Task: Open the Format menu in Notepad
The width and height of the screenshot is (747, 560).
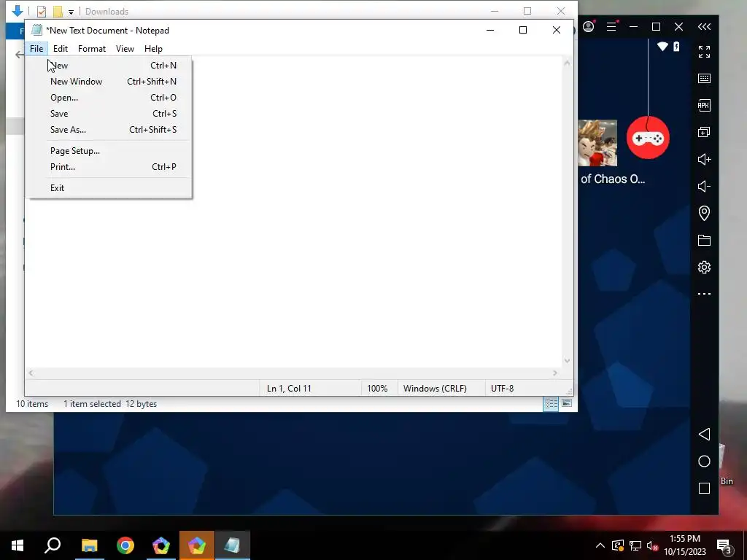Action: [91, 49]
